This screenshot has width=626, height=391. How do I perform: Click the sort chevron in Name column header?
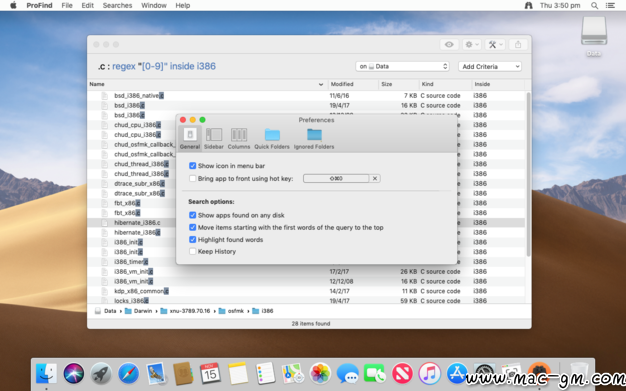tap(321, 84)
